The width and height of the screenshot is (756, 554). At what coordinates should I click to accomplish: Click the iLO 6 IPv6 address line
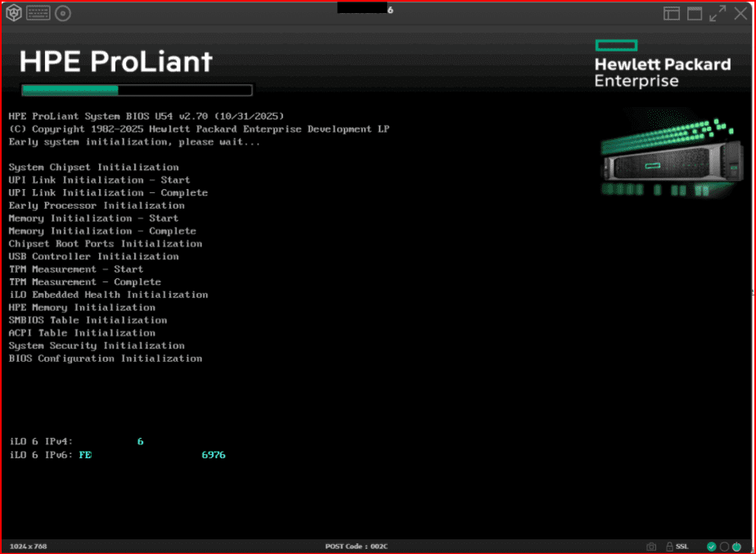[117, 454]
